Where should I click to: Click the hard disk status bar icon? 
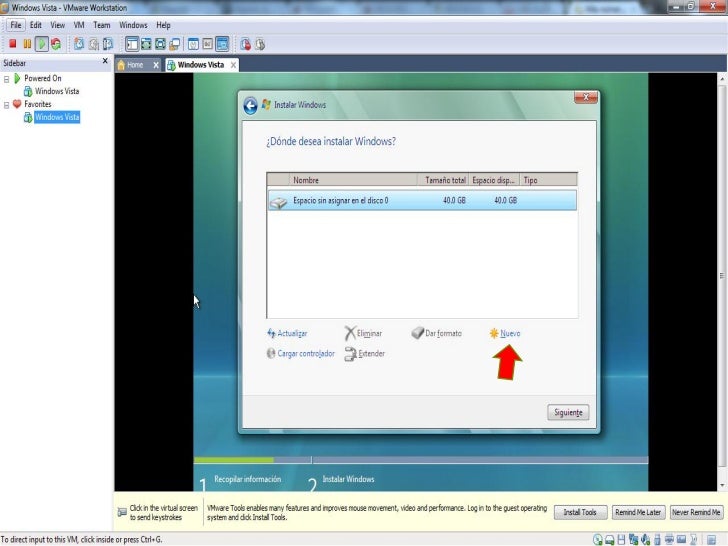(x=610, y=539)
